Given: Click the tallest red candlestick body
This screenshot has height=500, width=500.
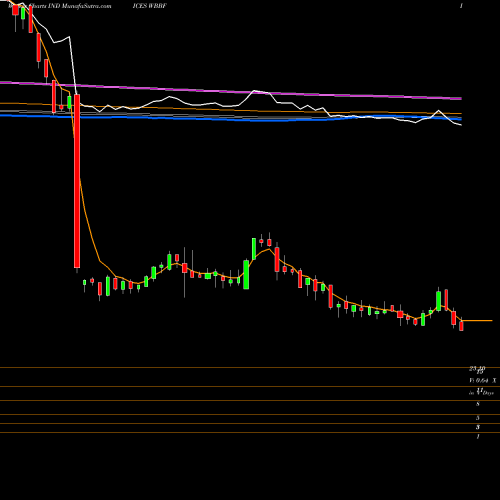Looking at the screenshot, I should [x=77, y=181].
